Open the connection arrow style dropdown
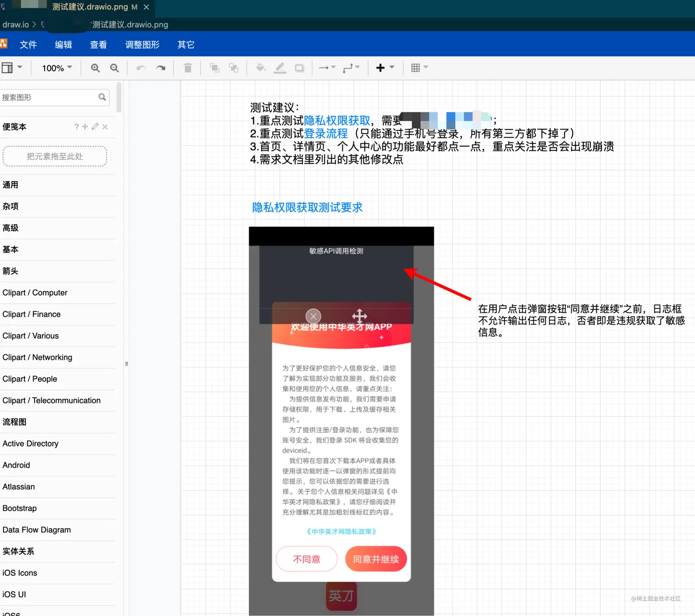This screenshot has width=695, height=616. pyautogui.click(x=327, y=68)
